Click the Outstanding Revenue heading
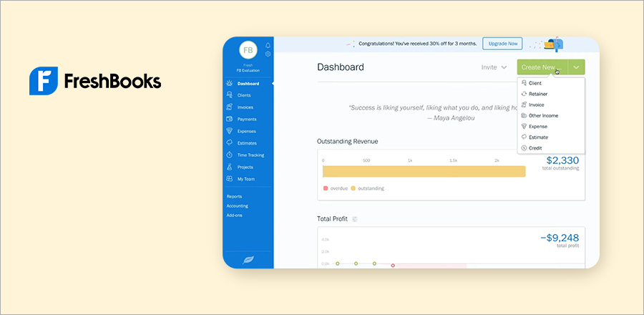Screen dimensions: 644x315 pyautogui.click(x=348, y=141)
